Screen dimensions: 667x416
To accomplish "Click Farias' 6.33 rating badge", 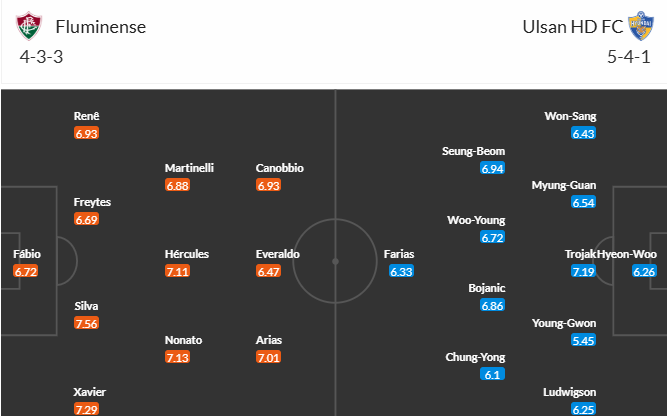I will [401, 271].
